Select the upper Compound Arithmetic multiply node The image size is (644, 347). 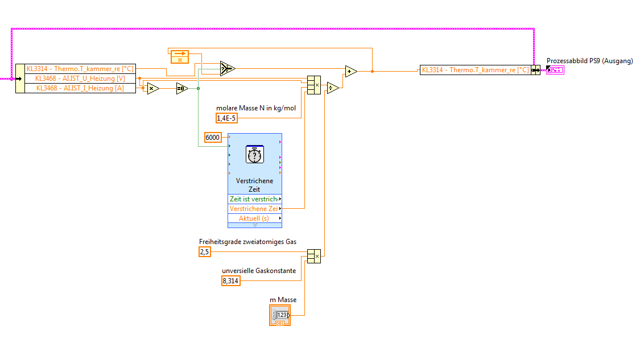pyautogui.click(x=314, y=85)
